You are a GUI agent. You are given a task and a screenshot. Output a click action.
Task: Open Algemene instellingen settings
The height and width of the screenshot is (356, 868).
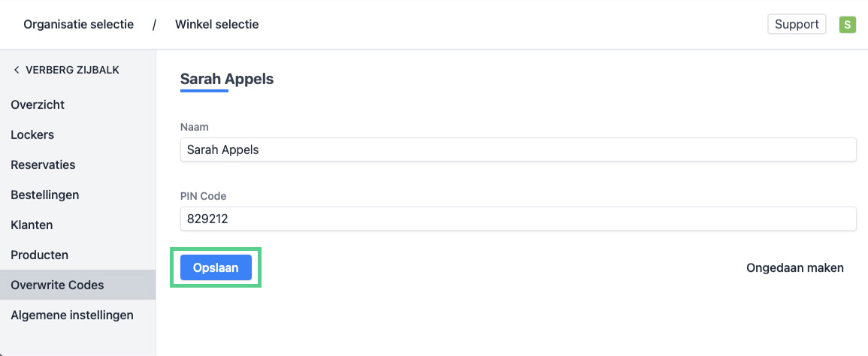[x=72, y=315]
